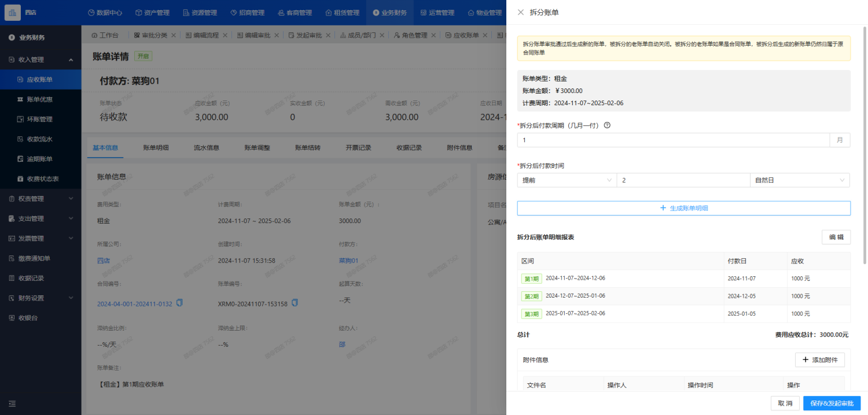Expand the 财务设置 sidebar group
The width and height of the screenshot is (868, 415).
[x=41, y=298]
